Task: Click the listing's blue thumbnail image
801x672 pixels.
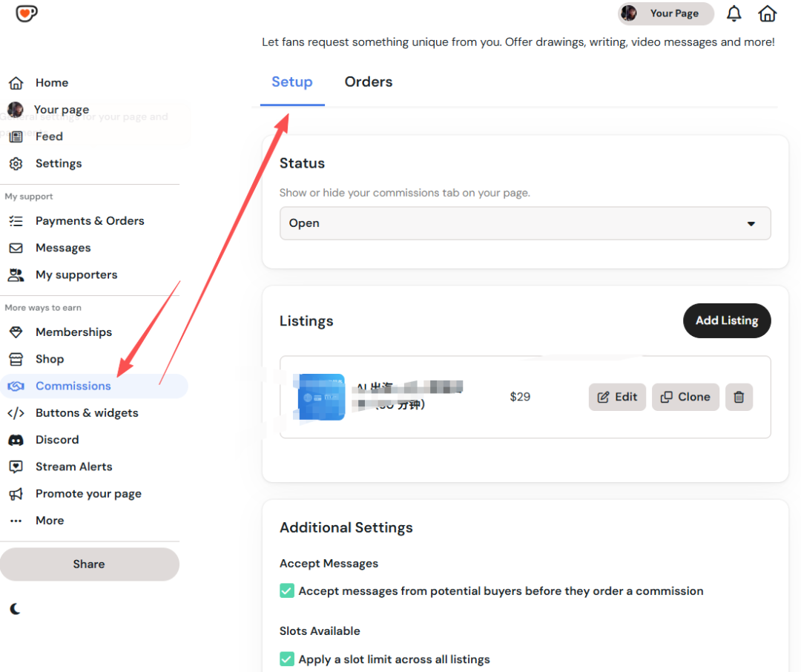Action: tap(321, 398)
